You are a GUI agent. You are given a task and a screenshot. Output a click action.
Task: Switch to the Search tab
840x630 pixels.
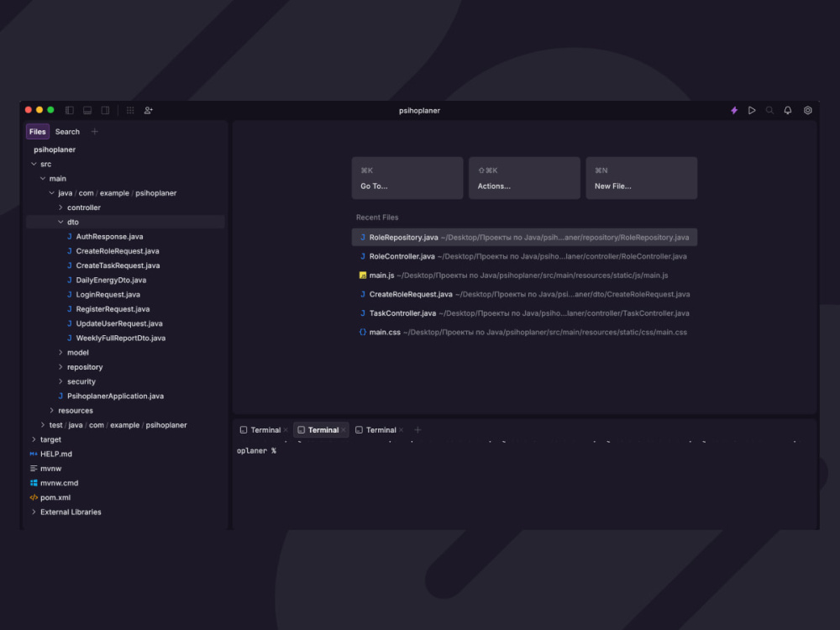pos(67,132)
